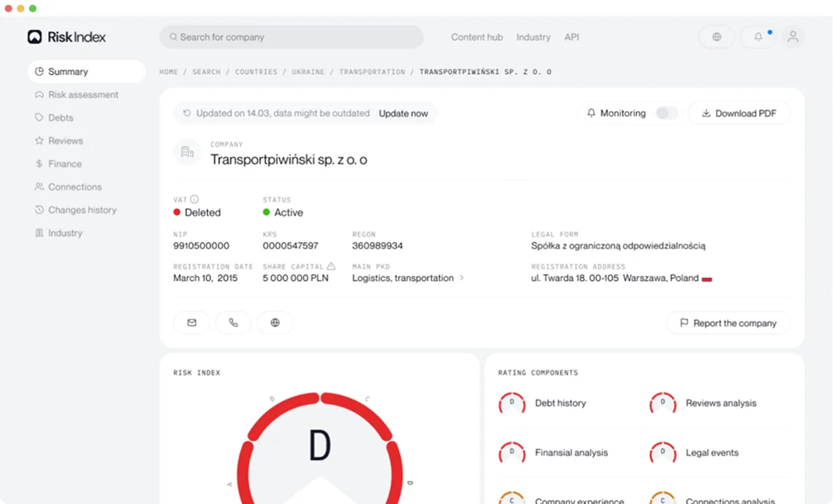The height and width of the screenshot is (504, 833).
Task: Go to SEARCH breadcrumb
Action: [x=207, y=72]
